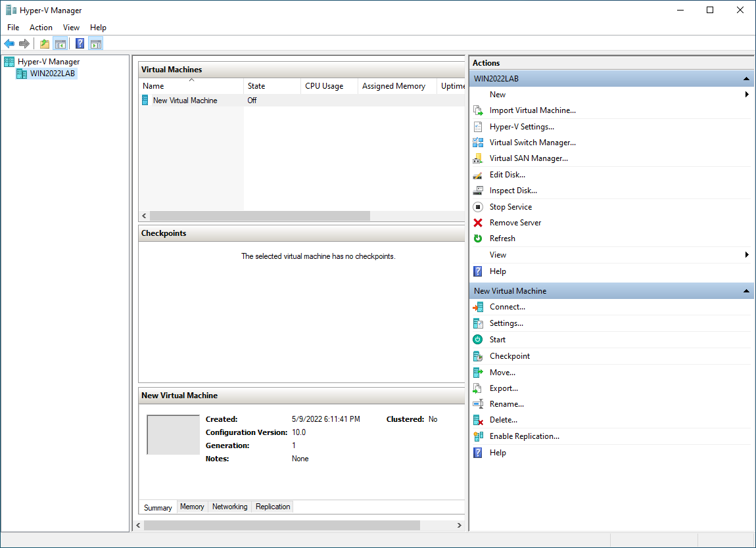
Task: Switch to the Summary tab
Action: (158, 508)
